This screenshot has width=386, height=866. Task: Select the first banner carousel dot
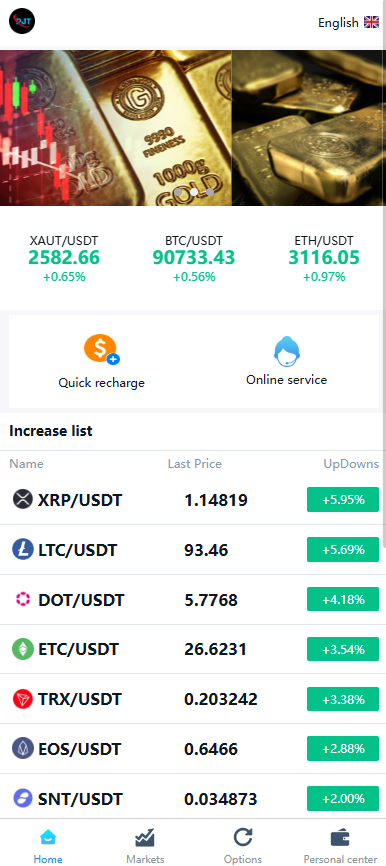[178, 192]
